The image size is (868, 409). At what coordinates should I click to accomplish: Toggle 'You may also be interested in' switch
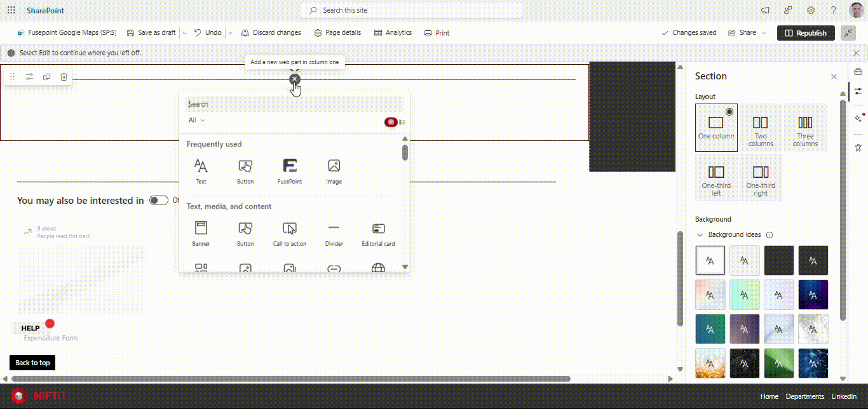point(158,201)
